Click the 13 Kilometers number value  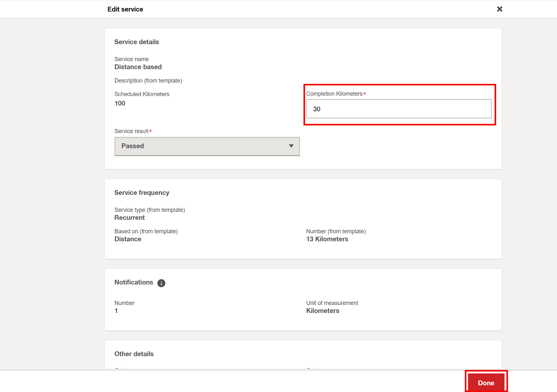327,239
